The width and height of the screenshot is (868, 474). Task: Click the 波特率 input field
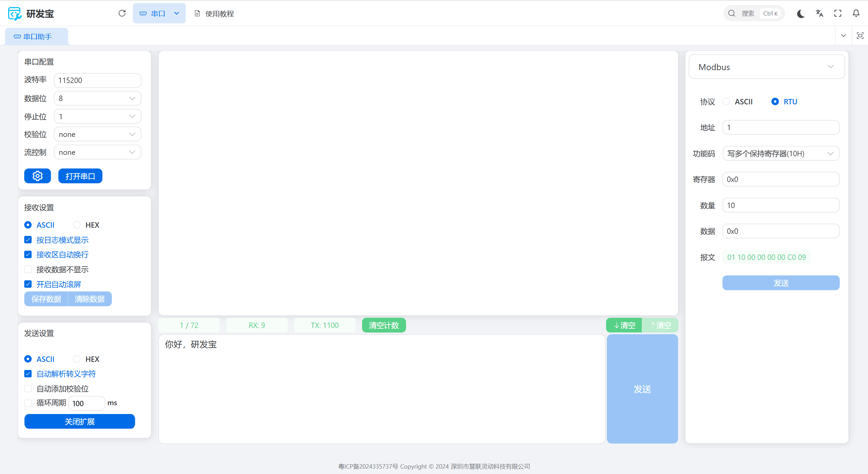pos(98,80)
